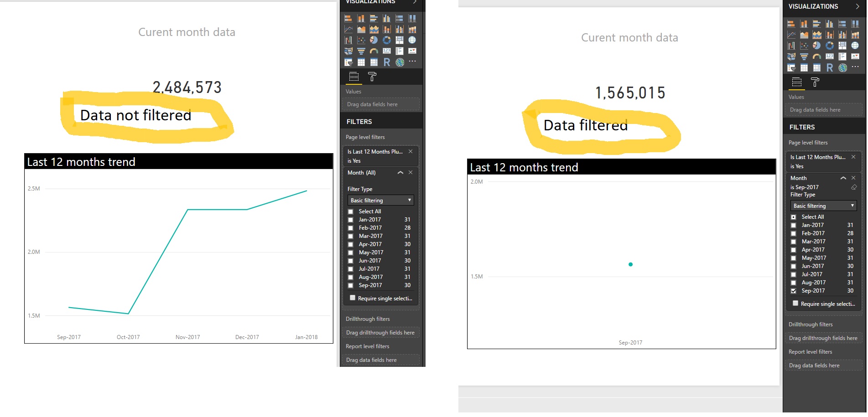
Task: Select the pie chart visual in the left Visualizations pane
Action: coord(374,40)
